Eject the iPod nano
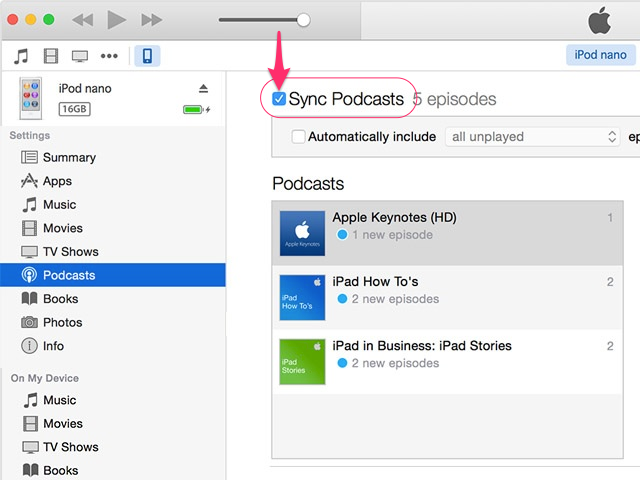The height and width of the screenshot is (480, 640). point(204,89)
